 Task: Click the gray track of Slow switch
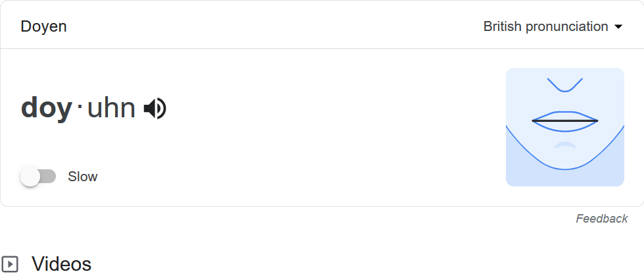click(49, 177)
